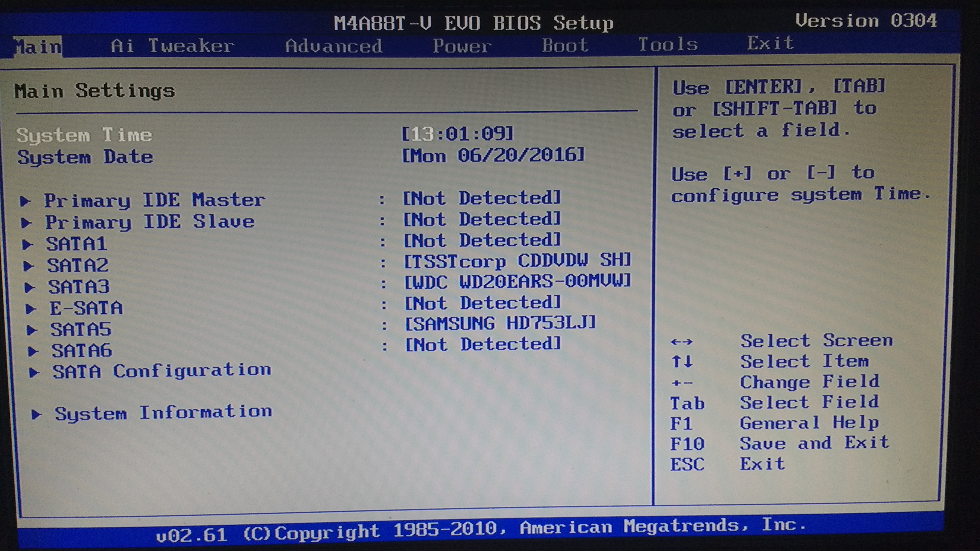Click SATA1 Not Detected value
This screenshot has height=551, width=980.
pyautogui.click(x=482, y=240)
